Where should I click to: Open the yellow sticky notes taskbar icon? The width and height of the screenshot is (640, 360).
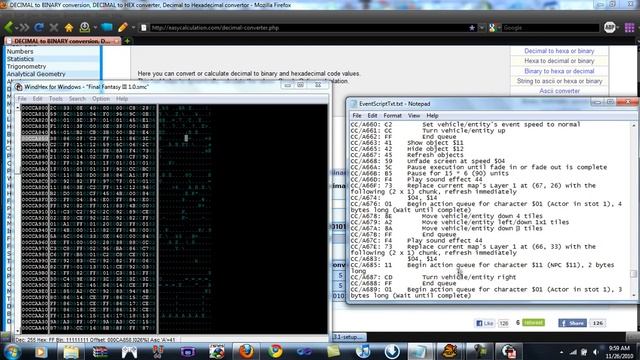tap(333, 351)
